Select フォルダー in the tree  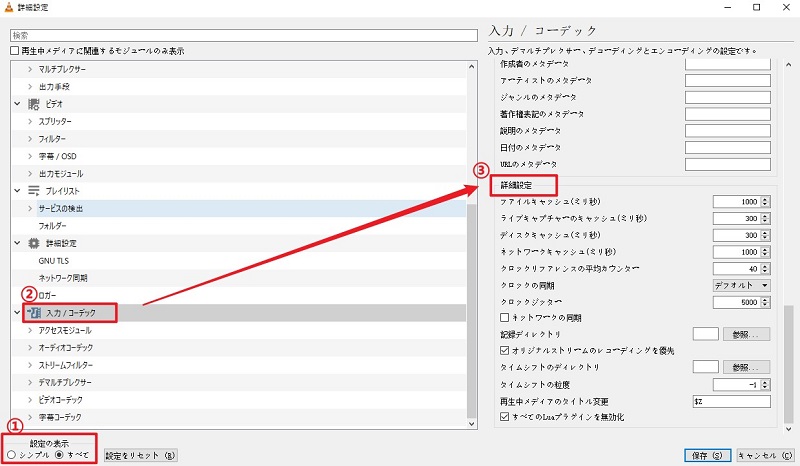coord(53,226)
